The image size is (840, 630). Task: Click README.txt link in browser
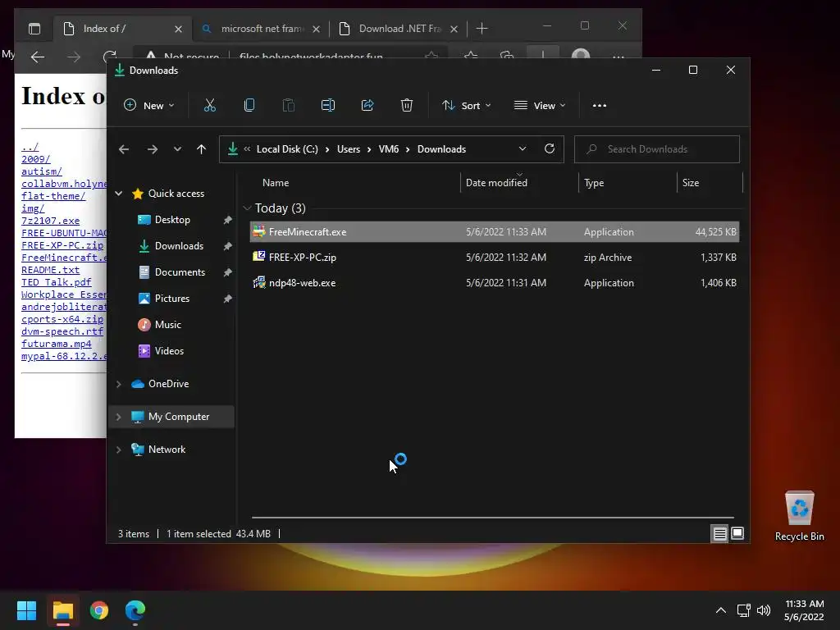click(x=50, y=270)
